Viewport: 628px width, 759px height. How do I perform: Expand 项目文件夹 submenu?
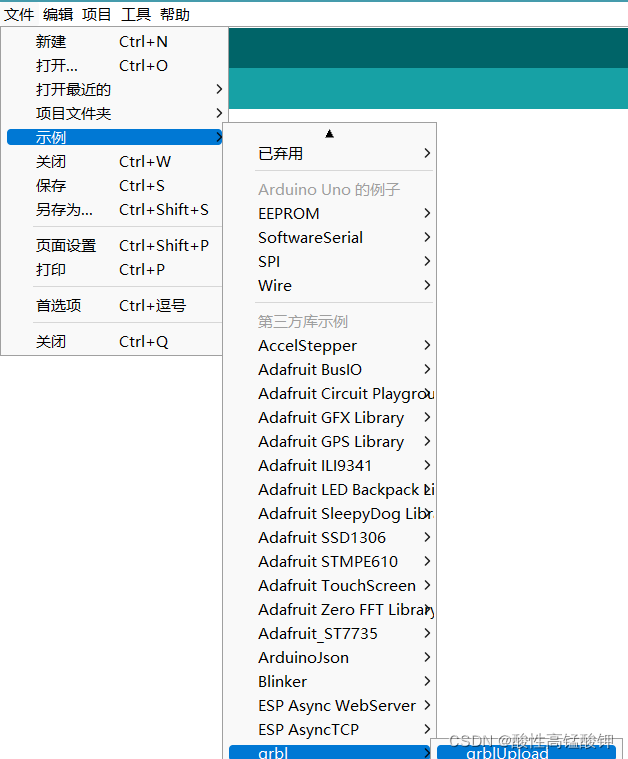[x=115, y=113]
